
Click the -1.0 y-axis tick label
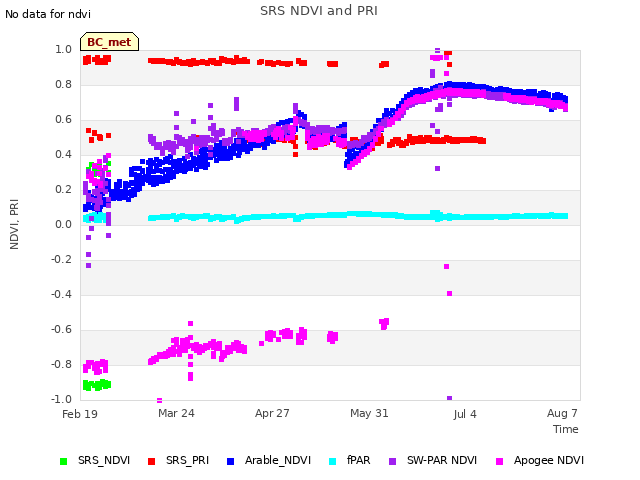coord(61,399)
